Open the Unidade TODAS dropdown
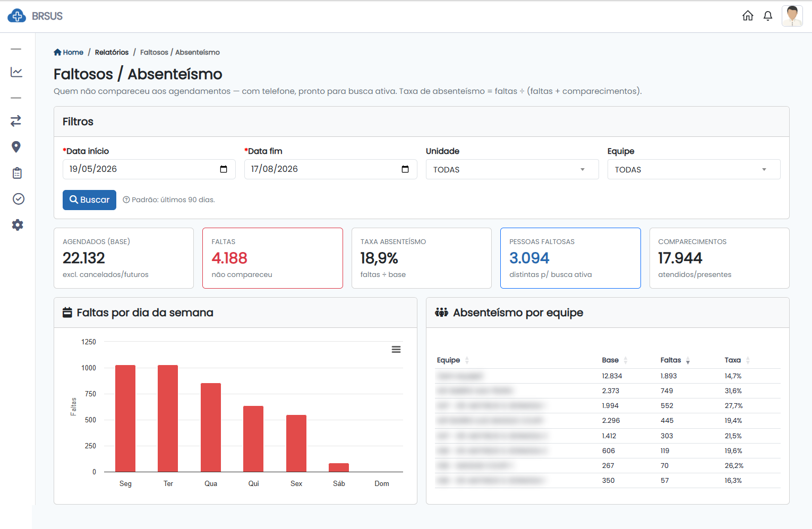This screenshot has height=529, width=812. pos(512,169)
